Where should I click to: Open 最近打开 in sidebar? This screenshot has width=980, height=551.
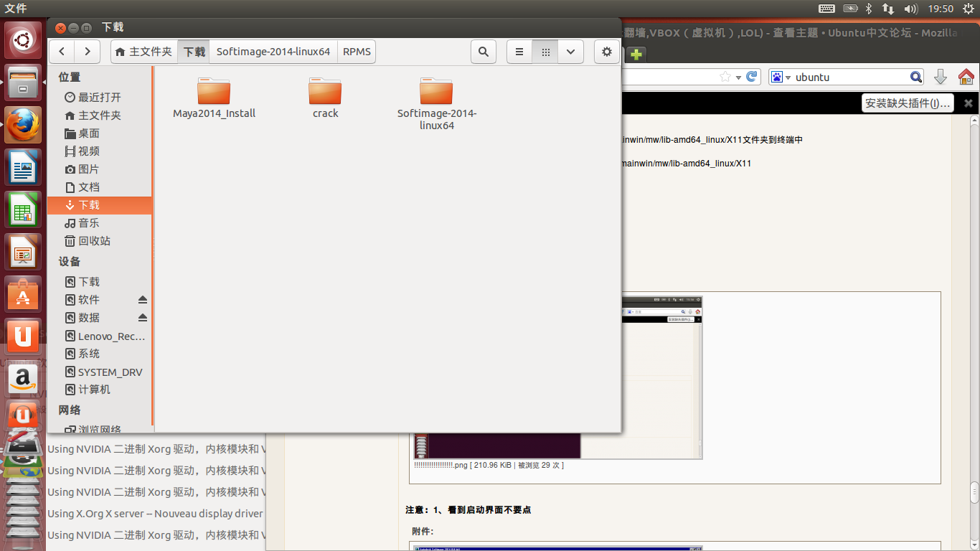tap(100, 97)
